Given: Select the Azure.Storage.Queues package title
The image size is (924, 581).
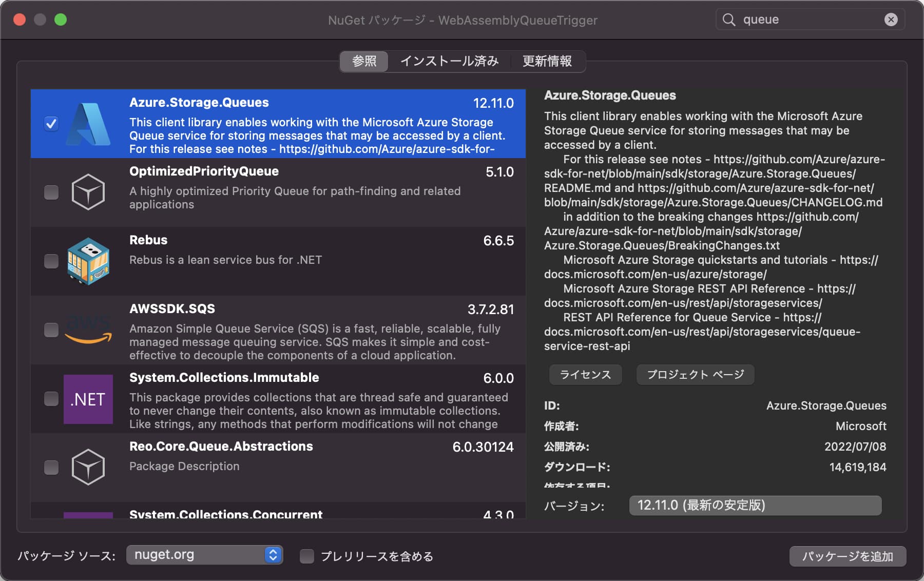Looking at the screenshot, I should point(199,103).
